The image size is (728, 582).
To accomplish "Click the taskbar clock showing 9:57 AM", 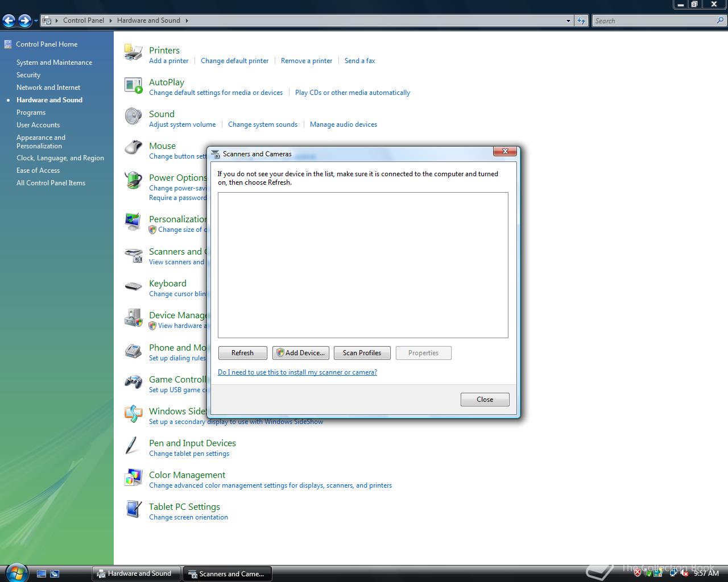I will (x=706, y=573).
